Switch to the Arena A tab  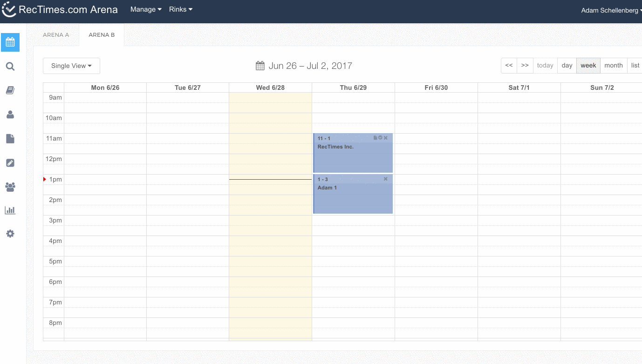coord(56,35)
